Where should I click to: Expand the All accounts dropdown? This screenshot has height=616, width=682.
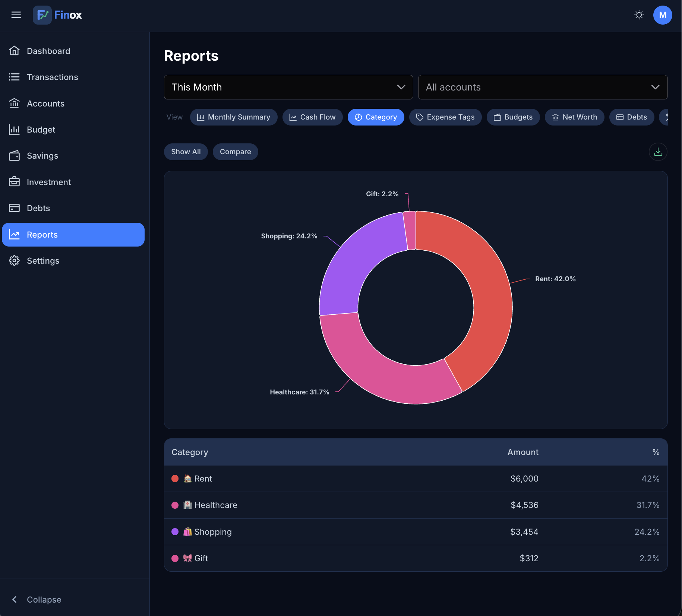(543, 87)
